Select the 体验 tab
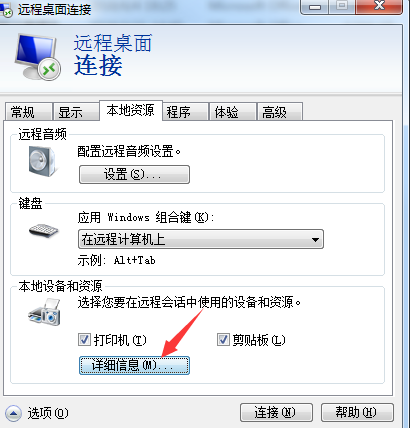Image resolution: width=410 pixels, height=428 pixels. point(233,112)
